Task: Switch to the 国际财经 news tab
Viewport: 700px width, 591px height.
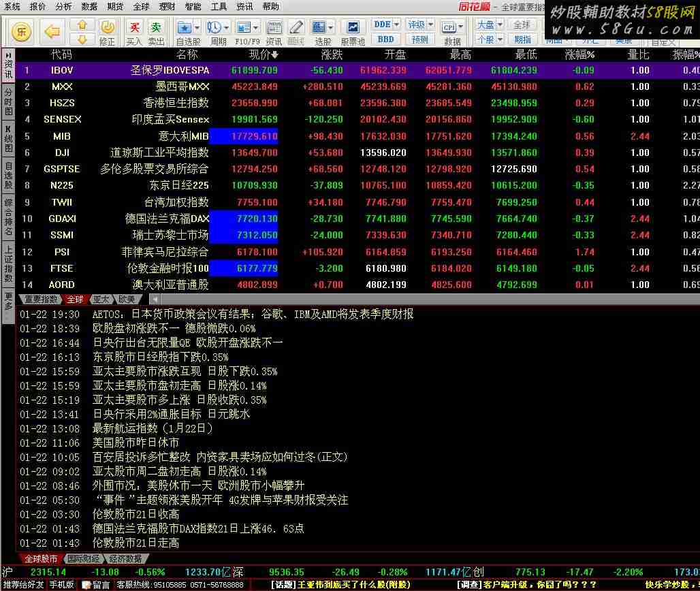Action: click(x=84, y=558)
